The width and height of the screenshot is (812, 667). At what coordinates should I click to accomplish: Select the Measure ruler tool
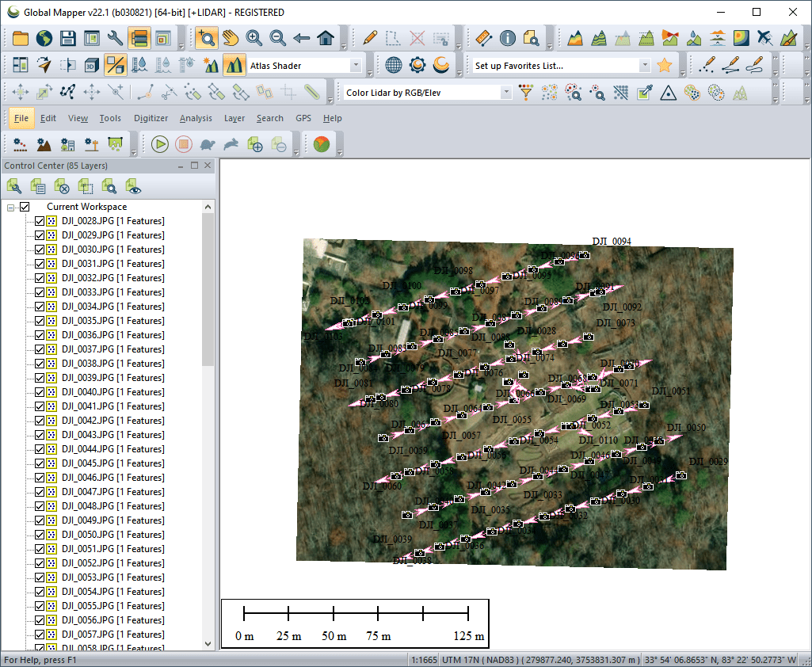coord(483,38)
